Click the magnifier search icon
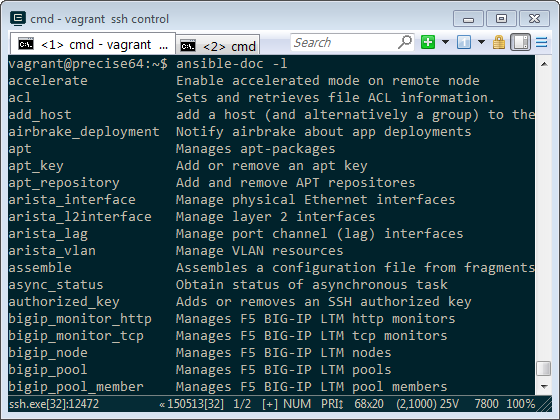This screenshot has width=560, height=420. (x=405, y=42)
